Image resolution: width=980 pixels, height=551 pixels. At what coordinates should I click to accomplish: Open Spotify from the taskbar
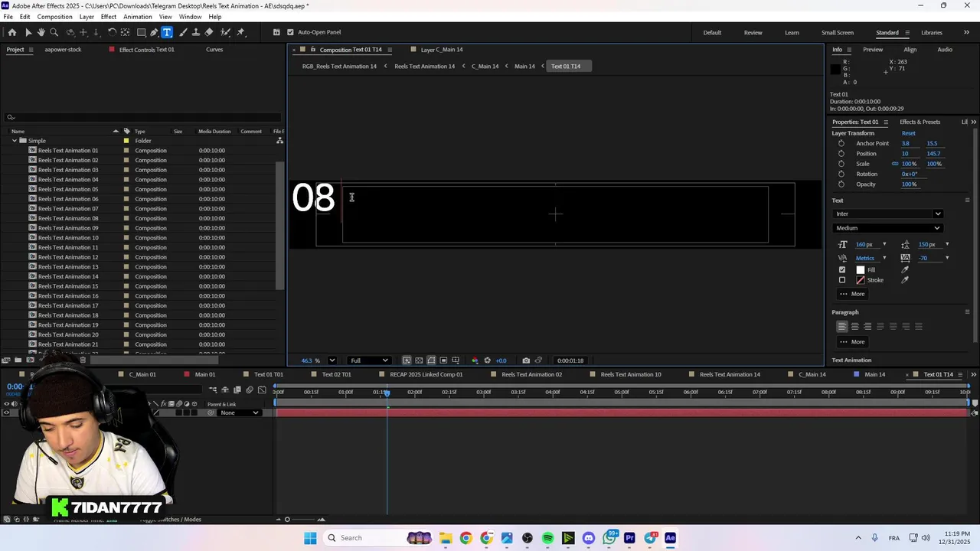click(548, 538)
